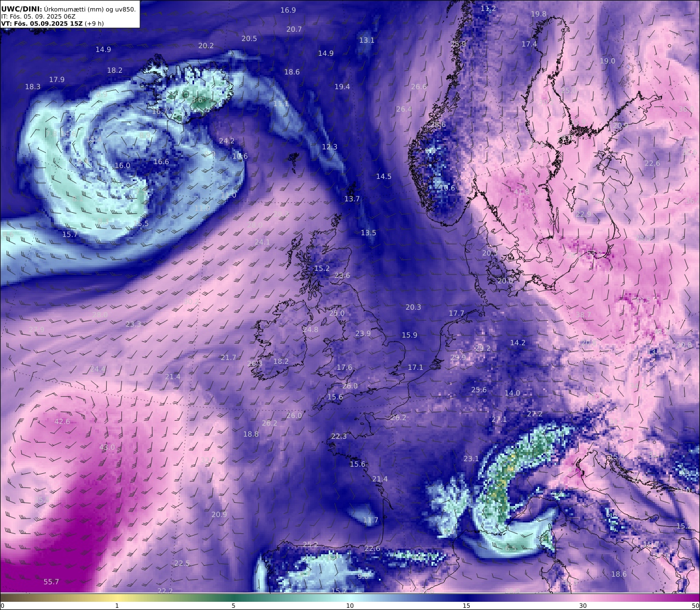Click the 23.6 value over Scotland

(x=342, y=275)
